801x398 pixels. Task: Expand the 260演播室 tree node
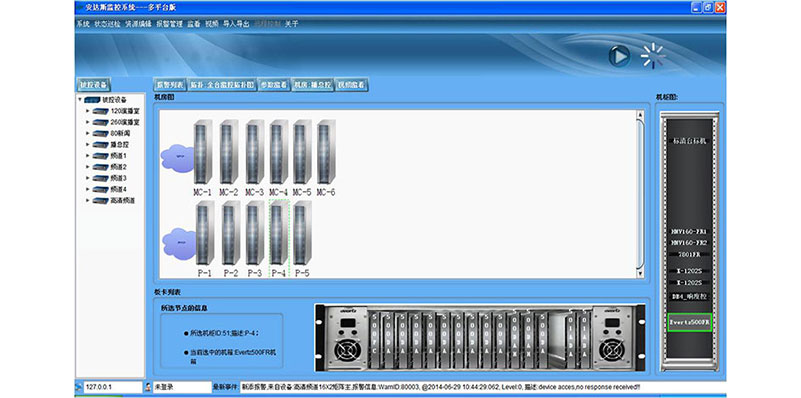[x=88, y=122]
